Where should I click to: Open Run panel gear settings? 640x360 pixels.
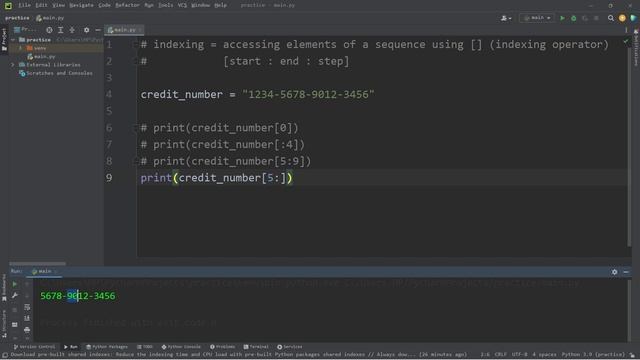pos(614,272)
